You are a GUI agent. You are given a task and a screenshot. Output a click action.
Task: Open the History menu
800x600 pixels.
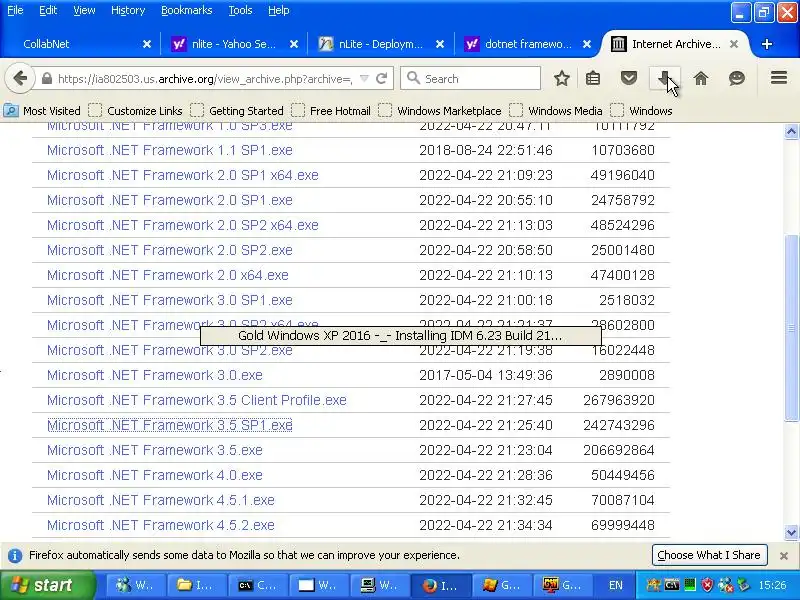[128, 10]
